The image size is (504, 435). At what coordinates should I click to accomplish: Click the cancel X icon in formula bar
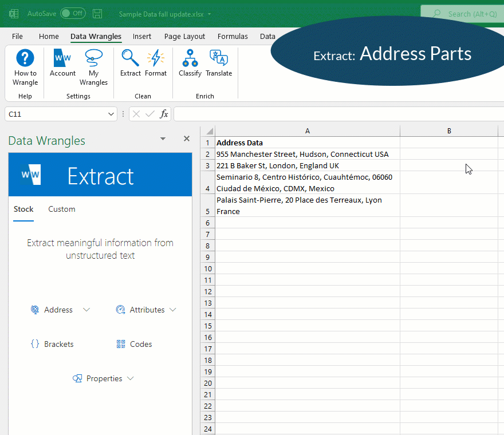pyautogui.click(x=136, y=114)
